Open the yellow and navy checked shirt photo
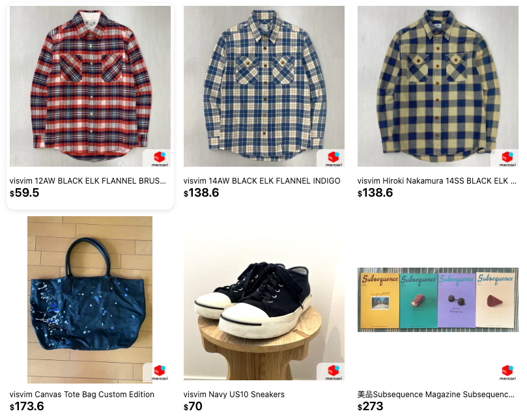Image resolution: width=527 pixels, height=420 pixels. coord(438,86)
